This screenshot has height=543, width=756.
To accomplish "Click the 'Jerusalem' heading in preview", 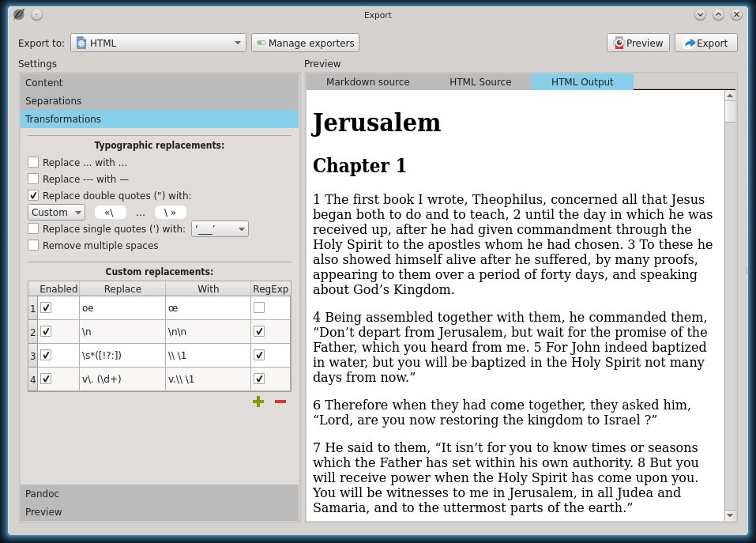I will pos(377,123).
